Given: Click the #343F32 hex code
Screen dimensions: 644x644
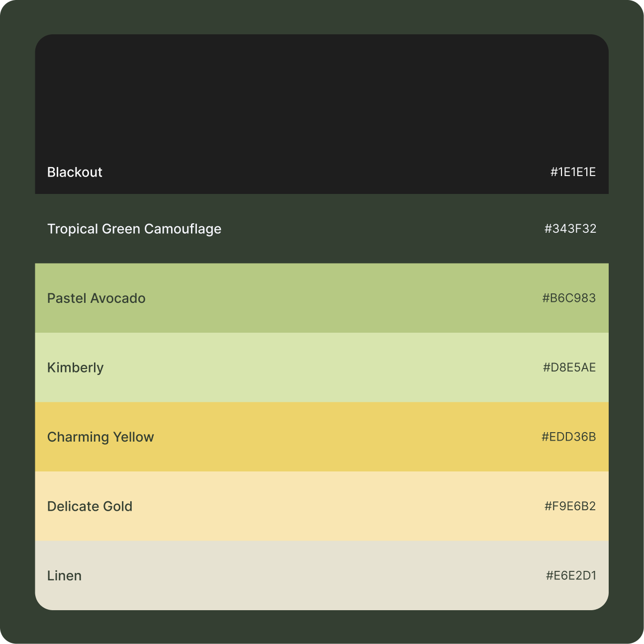Looking at the screenshot, I should (x=570, y=229).
